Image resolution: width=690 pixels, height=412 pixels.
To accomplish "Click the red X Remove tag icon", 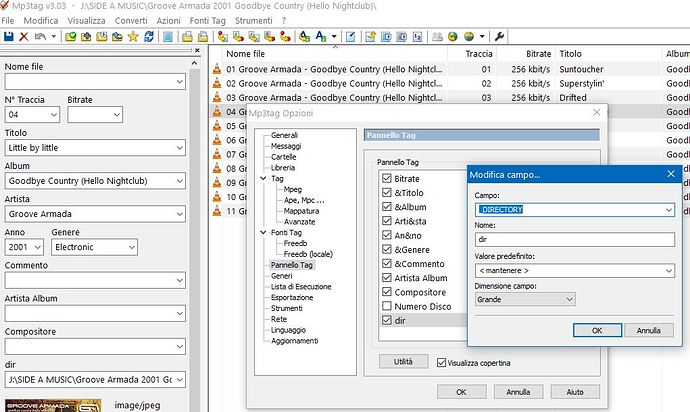I will (24, 37).
